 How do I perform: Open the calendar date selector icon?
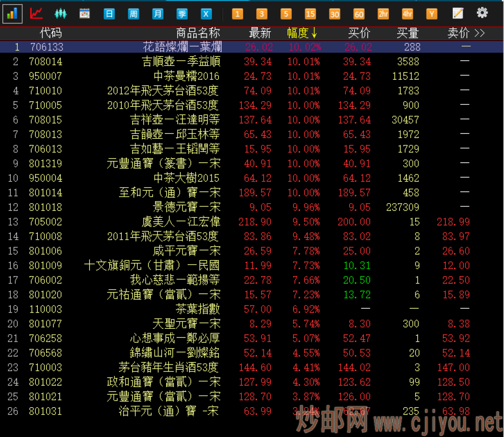(84, 13)
